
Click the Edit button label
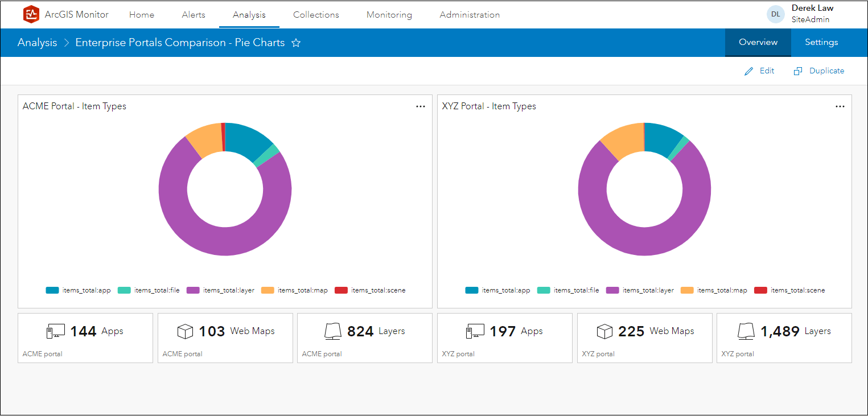[x=767, y=71]
